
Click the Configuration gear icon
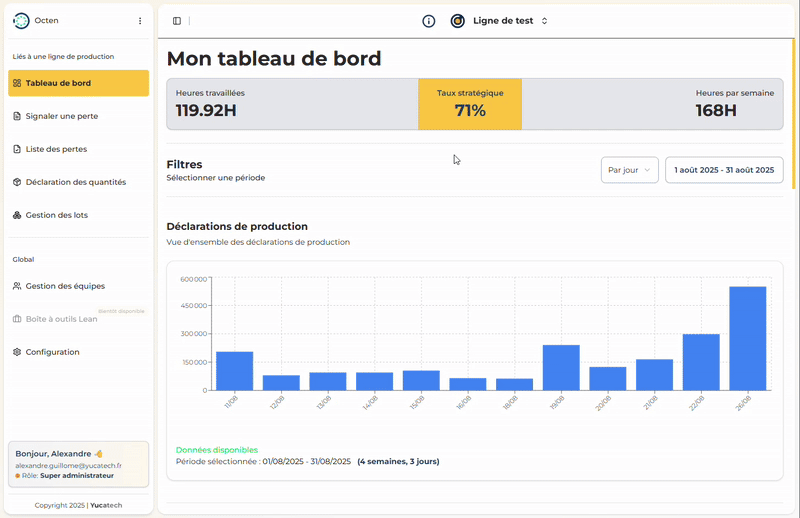(x=17, y=352)
